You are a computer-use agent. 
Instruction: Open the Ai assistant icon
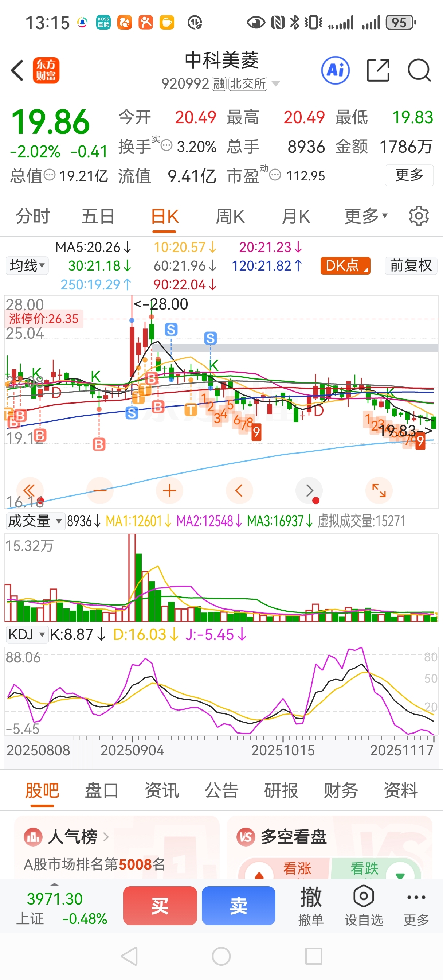point(336,70)
